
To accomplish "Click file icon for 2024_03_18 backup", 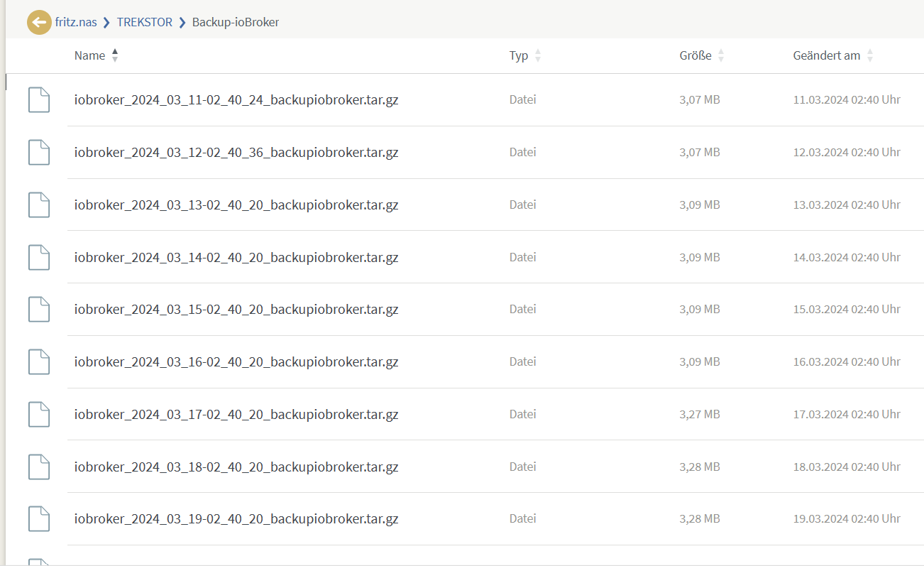I will [39, 467].
